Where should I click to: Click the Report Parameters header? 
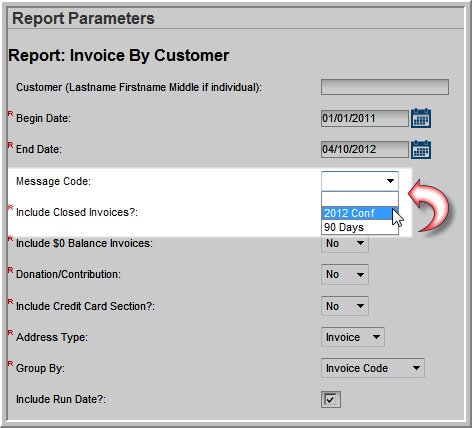[x=83, y=18]
